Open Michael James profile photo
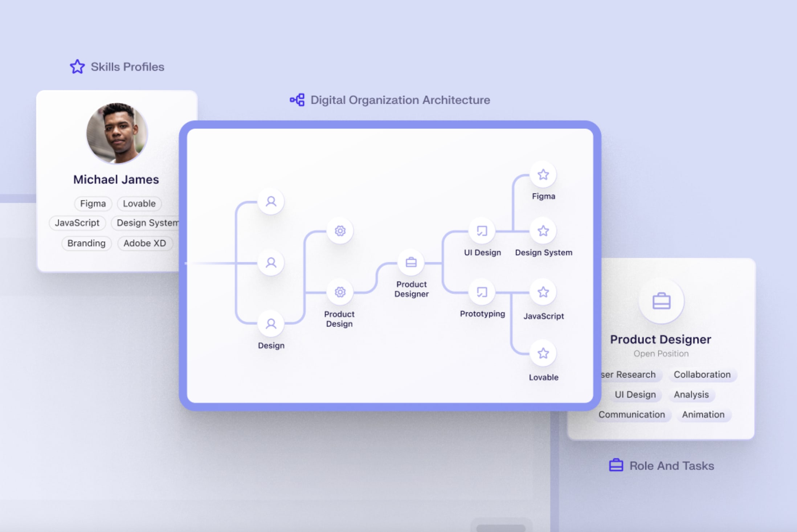Viewport: 797px width, 532px height. (x=117, y=133)
